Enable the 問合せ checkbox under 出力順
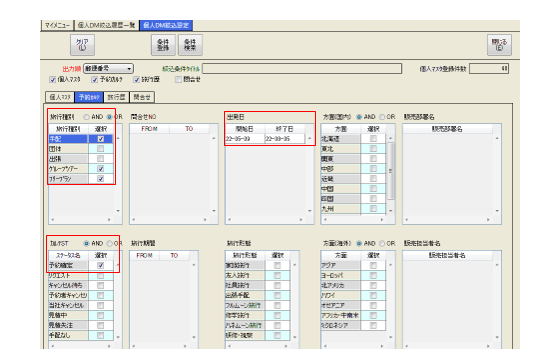The height and width of the screenshot is (360, 555). click(x=178, y=80)
